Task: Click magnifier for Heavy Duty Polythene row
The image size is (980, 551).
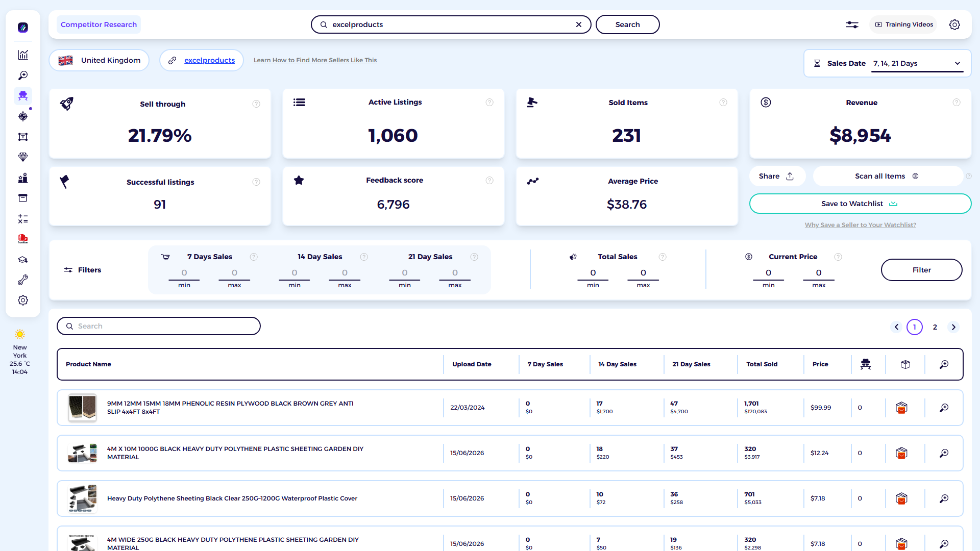Action: (x=944, y=498)
